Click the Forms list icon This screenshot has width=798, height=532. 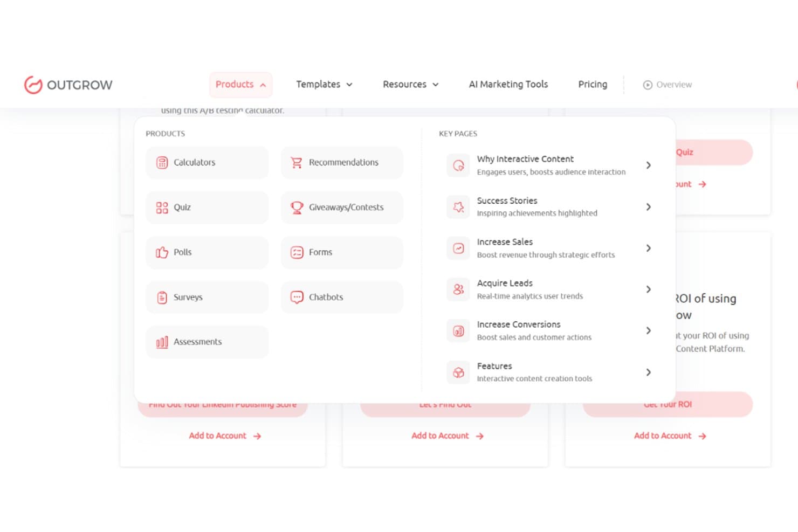pyautogui.click(x=297, y=252)
